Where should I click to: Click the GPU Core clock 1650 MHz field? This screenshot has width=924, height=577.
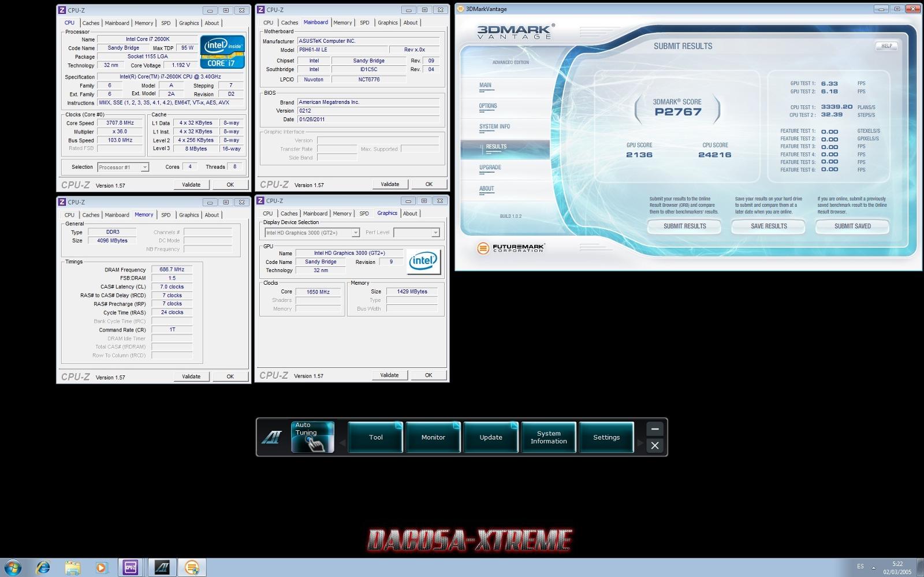[x=318, y=292]
